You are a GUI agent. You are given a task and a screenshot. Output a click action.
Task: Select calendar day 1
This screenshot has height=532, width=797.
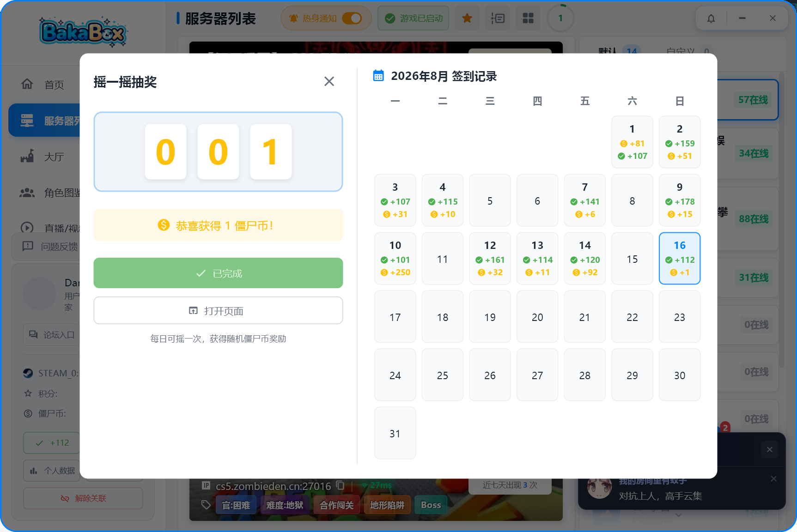point(632,142)
